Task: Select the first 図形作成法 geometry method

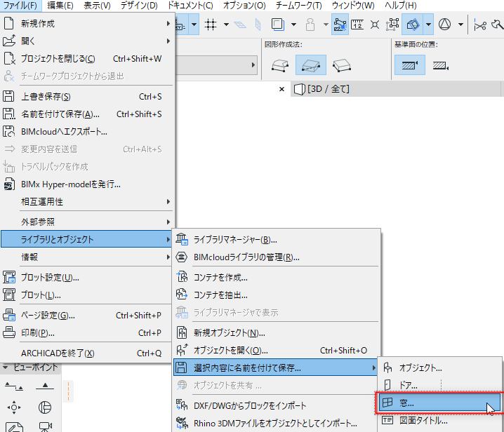Action: click(x=279, y=65)
